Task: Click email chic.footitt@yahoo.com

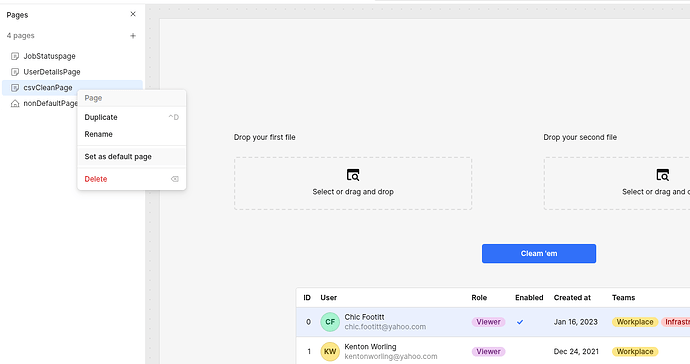Action: pyautogui.click(x=385, y=327)
